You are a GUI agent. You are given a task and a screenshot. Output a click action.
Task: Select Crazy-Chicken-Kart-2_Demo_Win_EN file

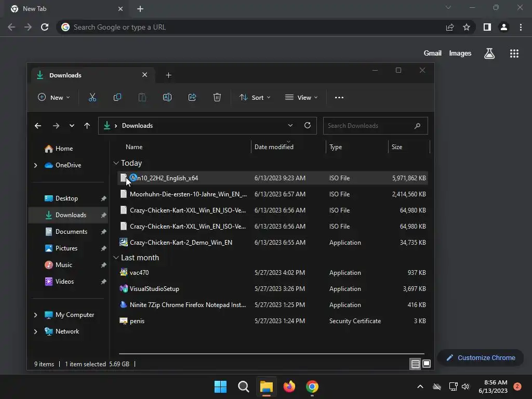click(x=273, y=243)
